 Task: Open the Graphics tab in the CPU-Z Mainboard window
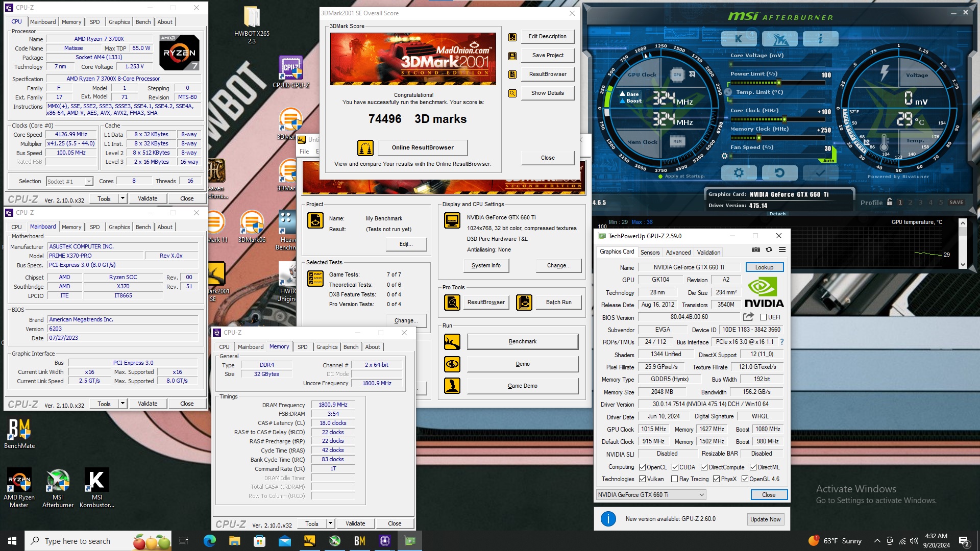tap(119, 227)
